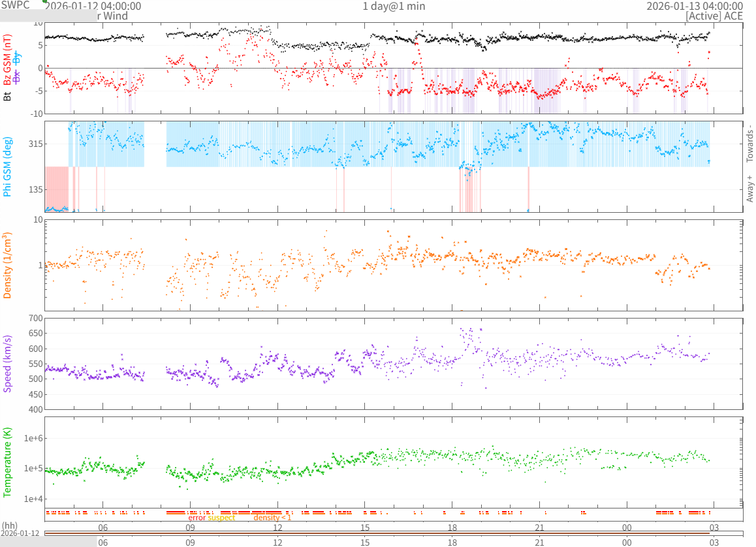This screenshot has height=547, width=756.
Task: Open the '[Active] ACE' spacecraft source selector
Action: [x=714, y=16]
